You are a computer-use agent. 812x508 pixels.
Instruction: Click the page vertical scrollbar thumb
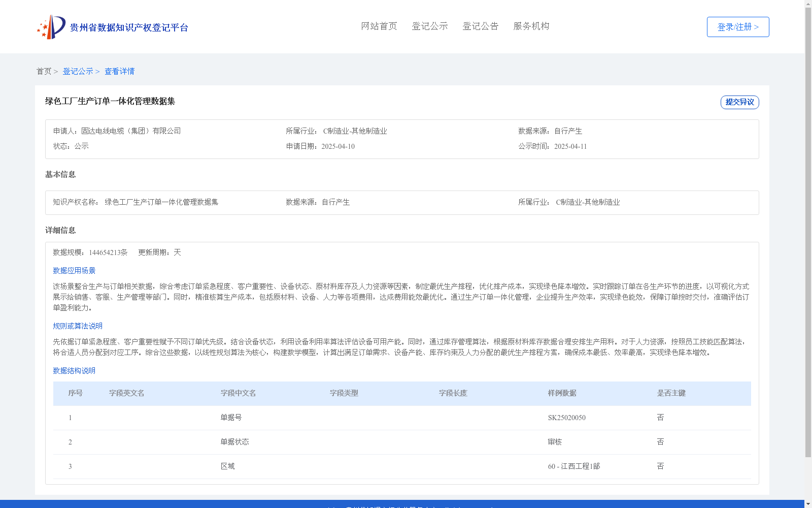click(x=808, y=233)
